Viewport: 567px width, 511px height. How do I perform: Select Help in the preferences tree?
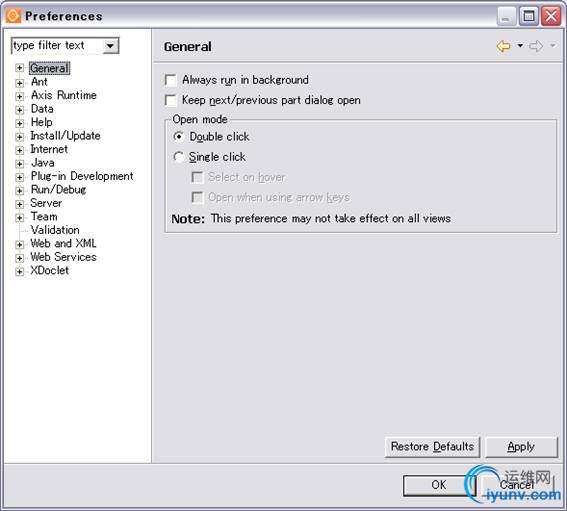tap(42, 122)
